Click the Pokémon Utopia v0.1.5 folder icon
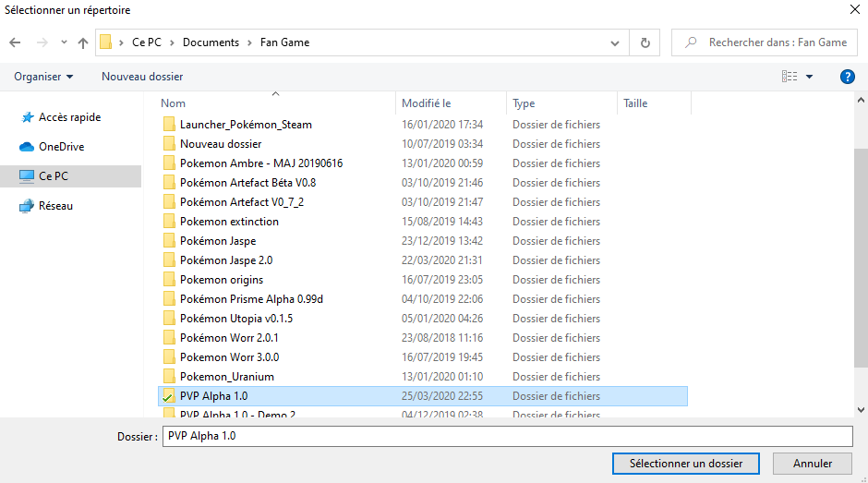The width and height of the screenshot is (868, 483). click(x=169, y=318)
